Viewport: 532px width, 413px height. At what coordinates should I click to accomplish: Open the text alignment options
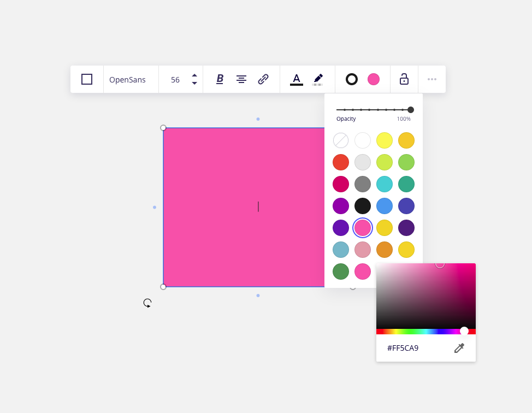pyautogui.click(x=241, y=79)
